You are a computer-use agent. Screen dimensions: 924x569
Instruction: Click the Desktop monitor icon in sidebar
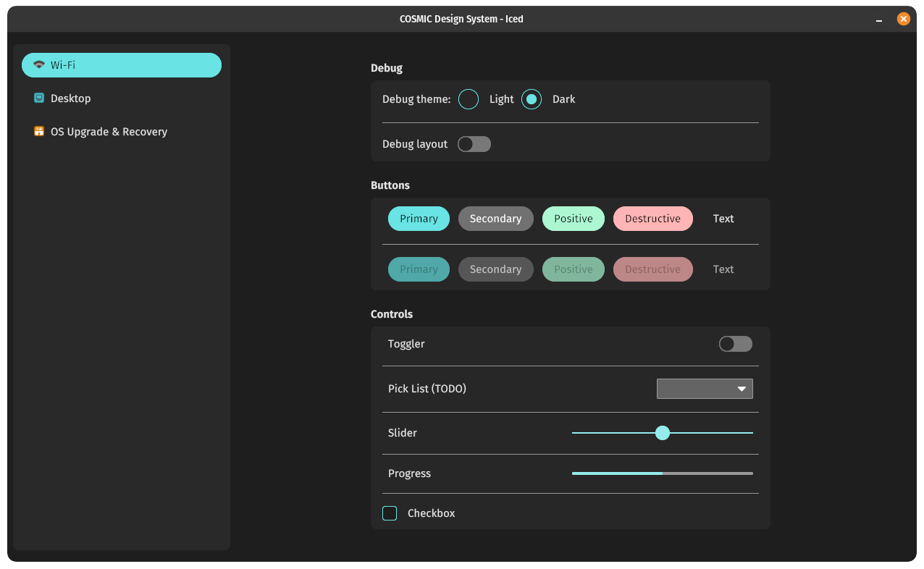[x=39, y=98]
